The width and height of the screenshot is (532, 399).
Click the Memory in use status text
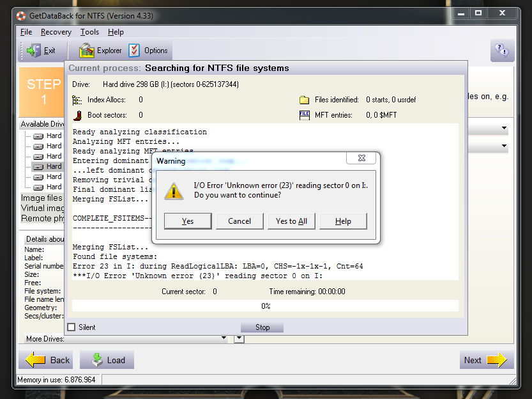click(x=56, y=380)
